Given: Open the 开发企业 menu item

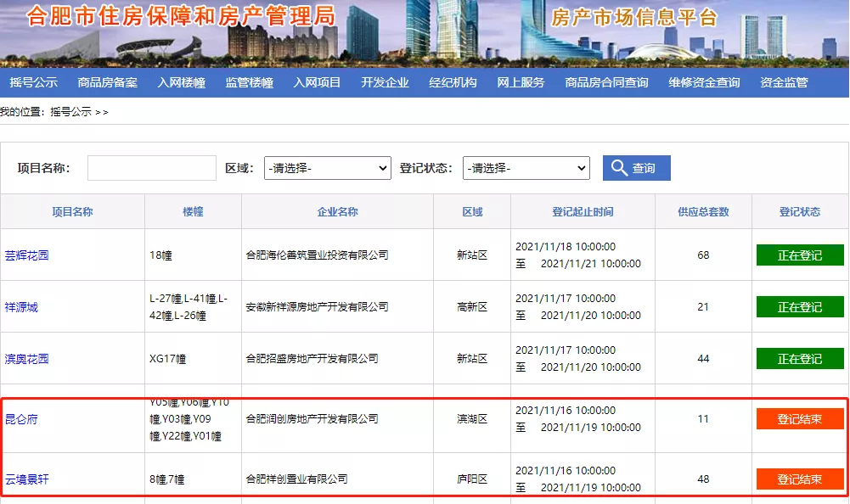Looking at the screenshot, I should (385, 82).
